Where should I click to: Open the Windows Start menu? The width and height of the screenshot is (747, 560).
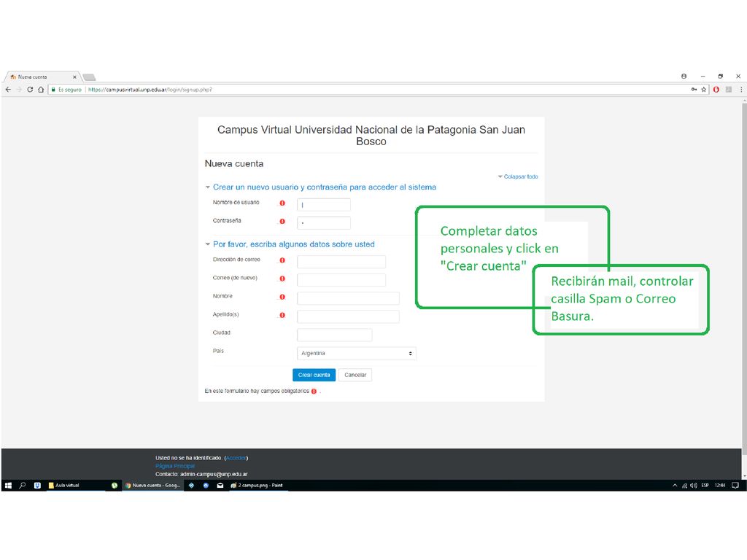8,486
